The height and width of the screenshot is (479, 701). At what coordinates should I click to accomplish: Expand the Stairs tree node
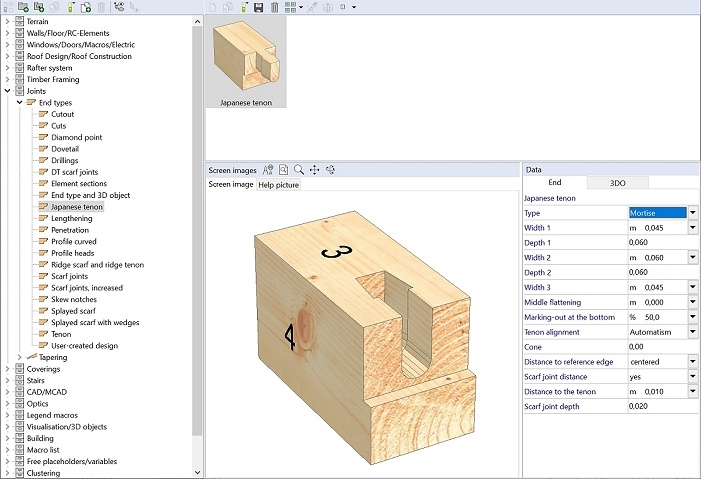[7, 380]
